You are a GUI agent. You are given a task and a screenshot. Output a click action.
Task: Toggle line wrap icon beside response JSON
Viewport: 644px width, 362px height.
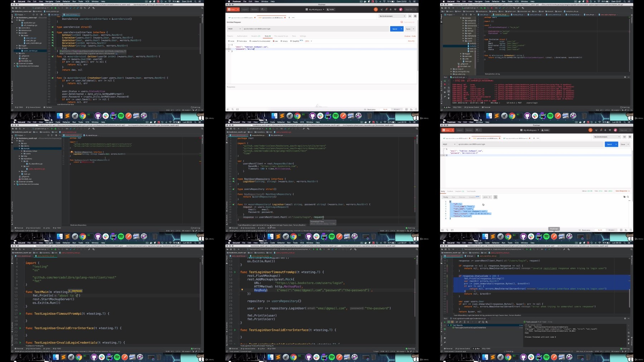click(x=496, y=197)
